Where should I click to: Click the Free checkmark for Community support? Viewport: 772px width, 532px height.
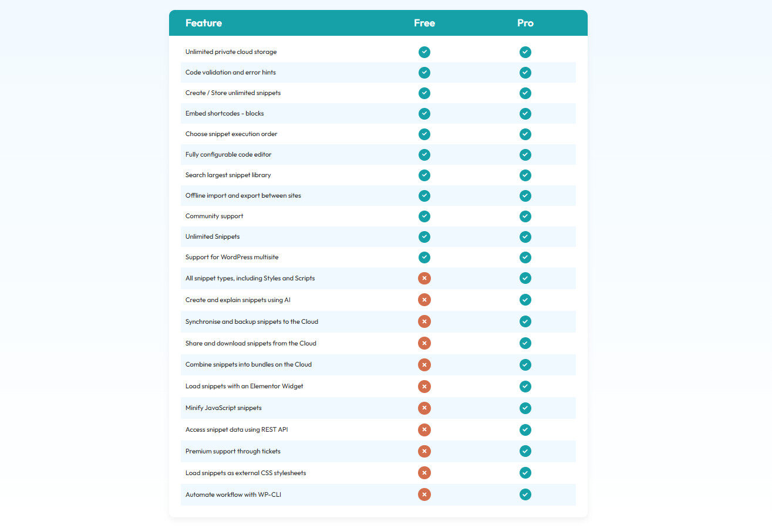coord(424,216)
